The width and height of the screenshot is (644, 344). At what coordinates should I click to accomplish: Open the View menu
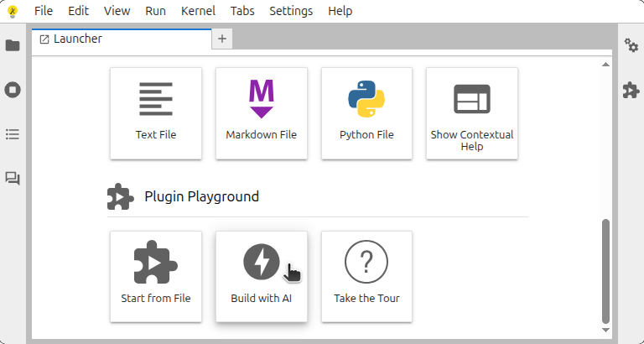click(117, 11)
